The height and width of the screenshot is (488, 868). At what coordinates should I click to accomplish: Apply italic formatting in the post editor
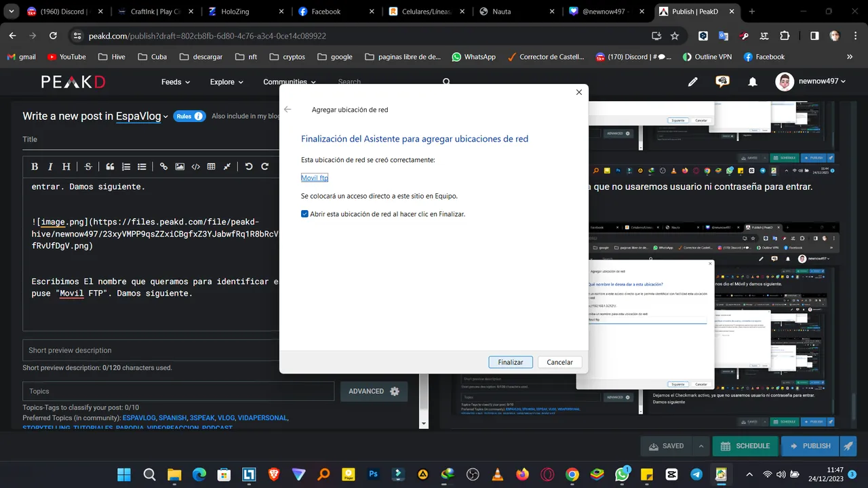(51, 167)
